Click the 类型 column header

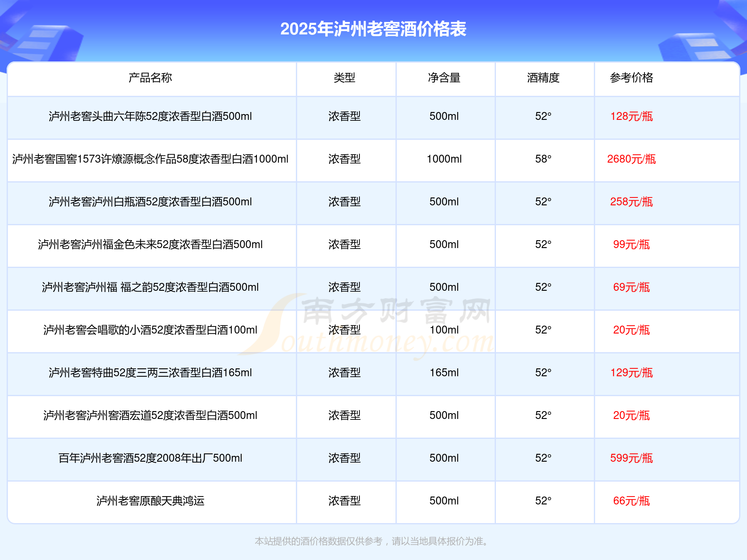[344, 78]
